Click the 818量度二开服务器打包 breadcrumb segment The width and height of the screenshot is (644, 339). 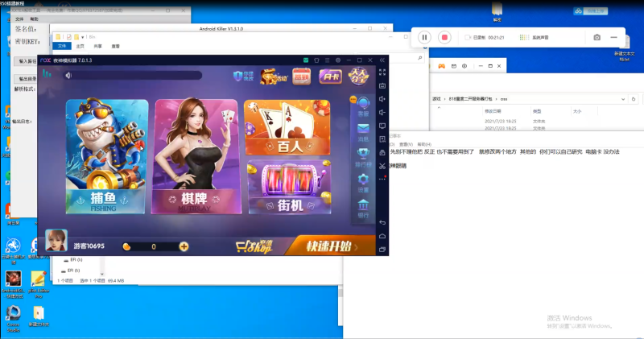point(470,99)
